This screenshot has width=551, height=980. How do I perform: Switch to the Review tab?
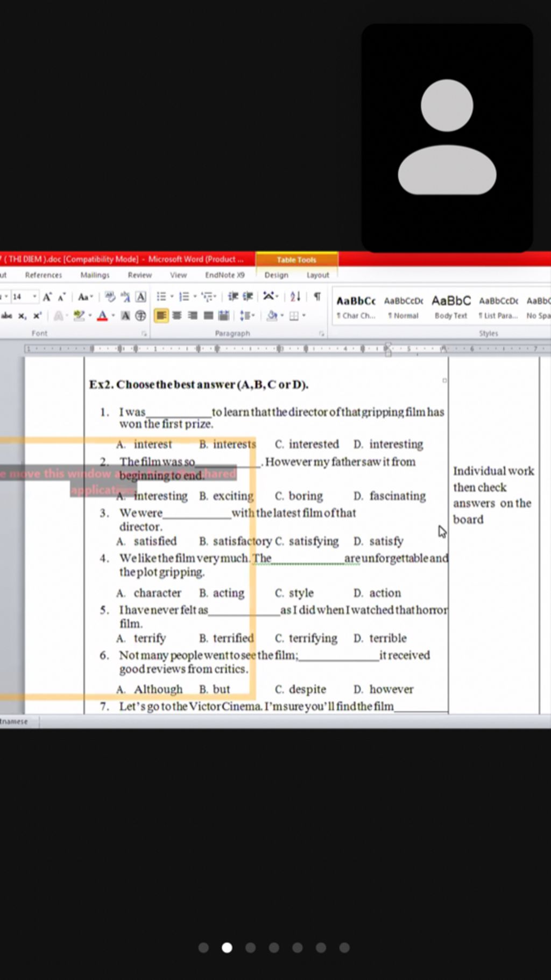[x=140, y=275]
